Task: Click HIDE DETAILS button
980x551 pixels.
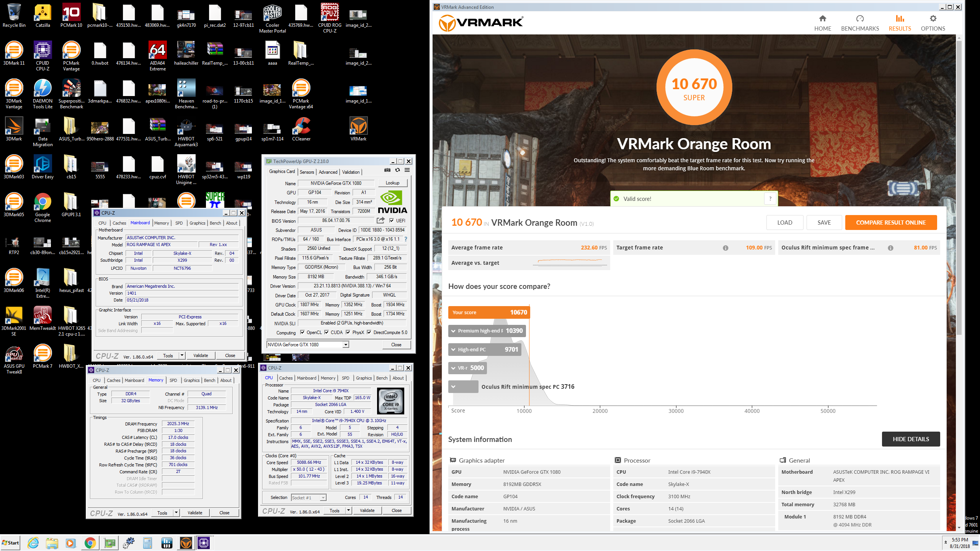Action: tap(911, 439)
